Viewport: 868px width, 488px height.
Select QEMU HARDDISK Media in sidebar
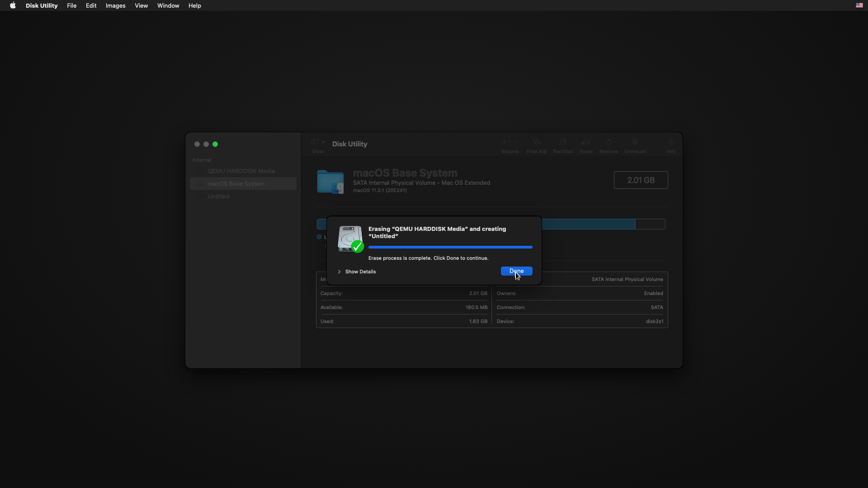(241, 171)
